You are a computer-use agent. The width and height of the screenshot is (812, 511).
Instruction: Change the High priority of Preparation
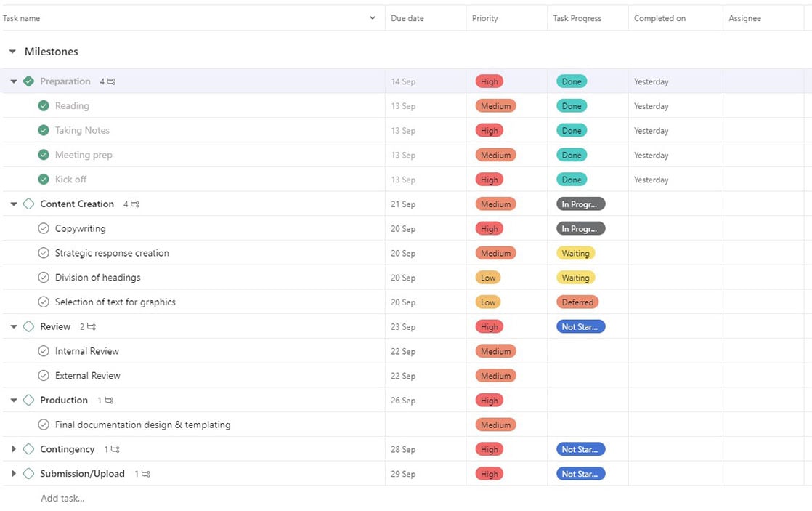[x=490, y=81]
